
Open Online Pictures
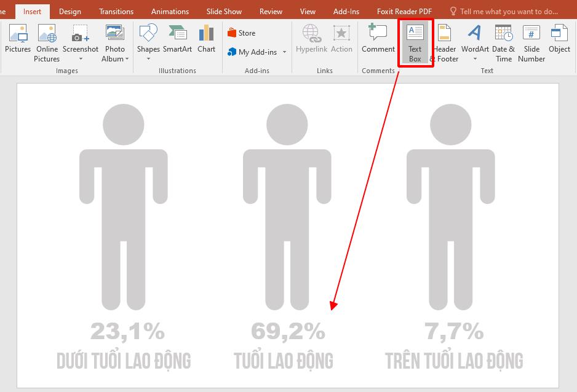pyautogui.click(x=47, y=44)
